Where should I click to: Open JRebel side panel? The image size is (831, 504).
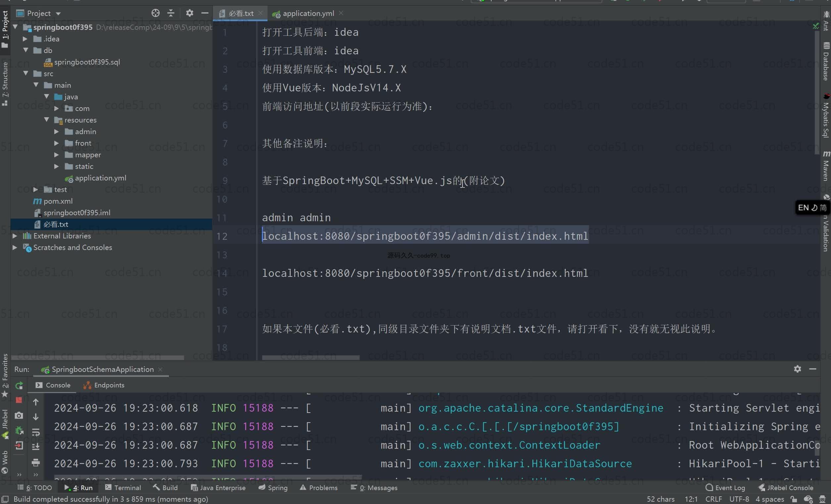click(5, 424)
